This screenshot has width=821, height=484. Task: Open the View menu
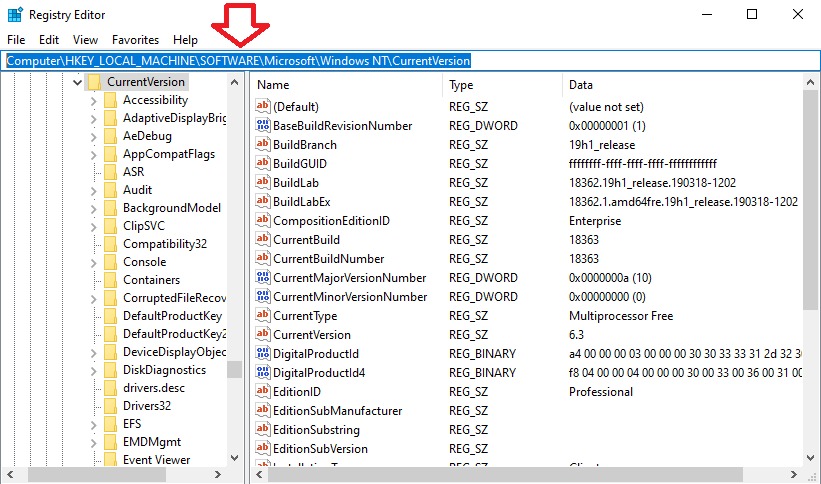[85, 40]
